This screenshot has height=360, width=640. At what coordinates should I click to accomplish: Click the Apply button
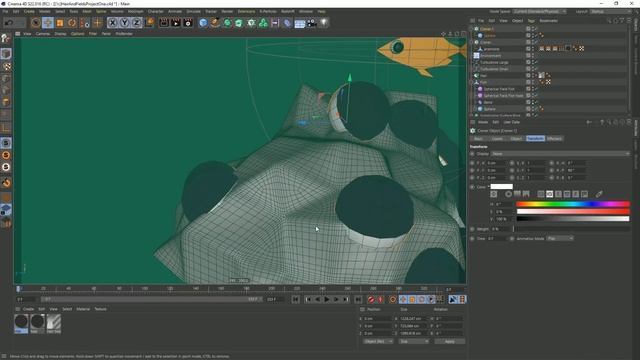(449, 341)
